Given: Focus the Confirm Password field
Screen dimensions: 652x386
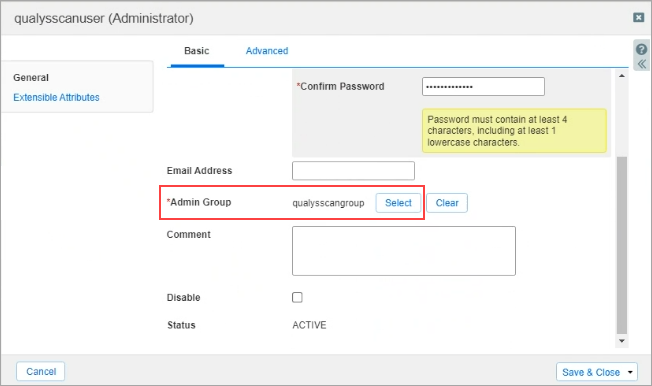Looking at the screenshot, I should (483, 87).
